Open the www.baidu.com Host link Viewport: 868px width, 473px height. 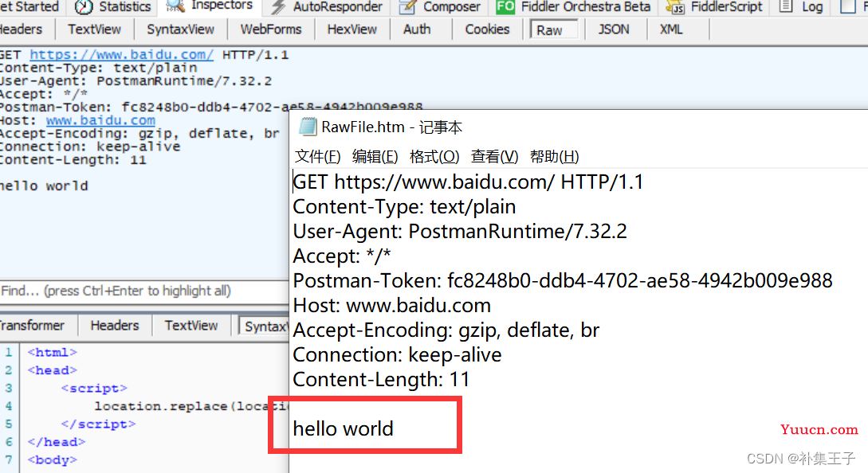coord(100,120)
